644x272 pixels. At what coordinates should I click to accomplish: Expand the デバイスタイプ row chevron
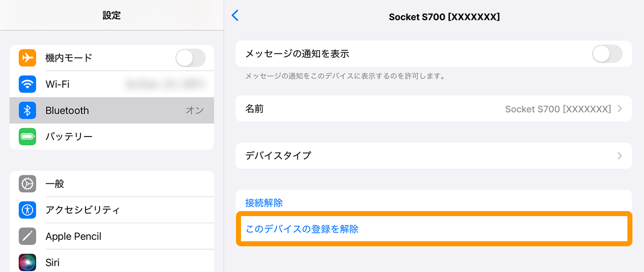coord(620,156)
